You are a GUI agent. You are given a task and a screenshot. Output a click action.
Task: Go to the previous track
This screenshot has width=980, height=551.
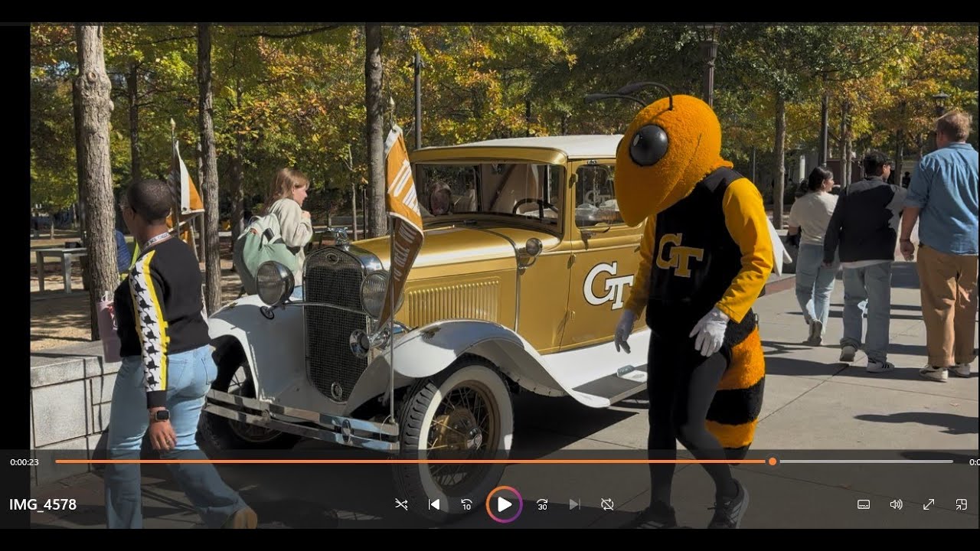434,504
